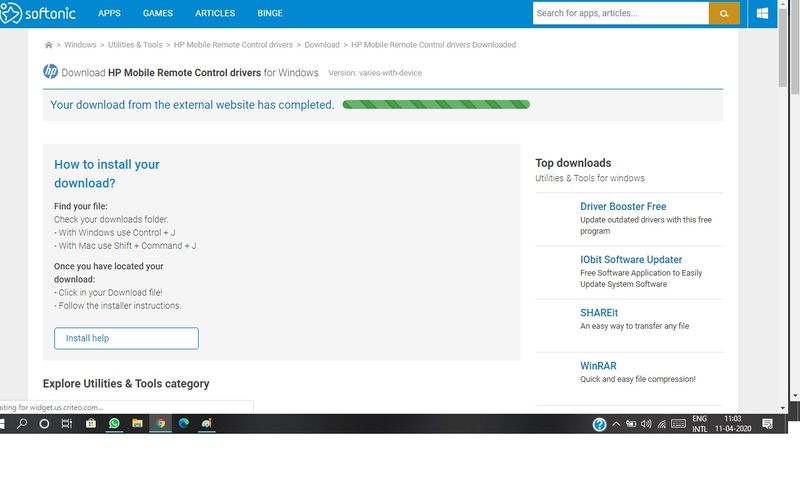Image resolution: width=800 pixels, height=500 pixels.
Task: Open the ARTICLES menu
Action: click(215, 13)
